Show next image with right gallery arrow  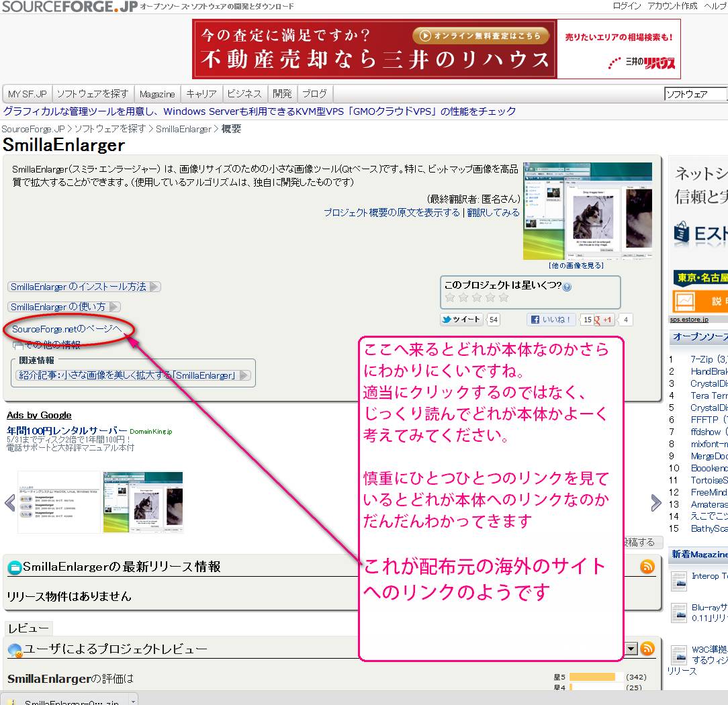pos(655,503)
